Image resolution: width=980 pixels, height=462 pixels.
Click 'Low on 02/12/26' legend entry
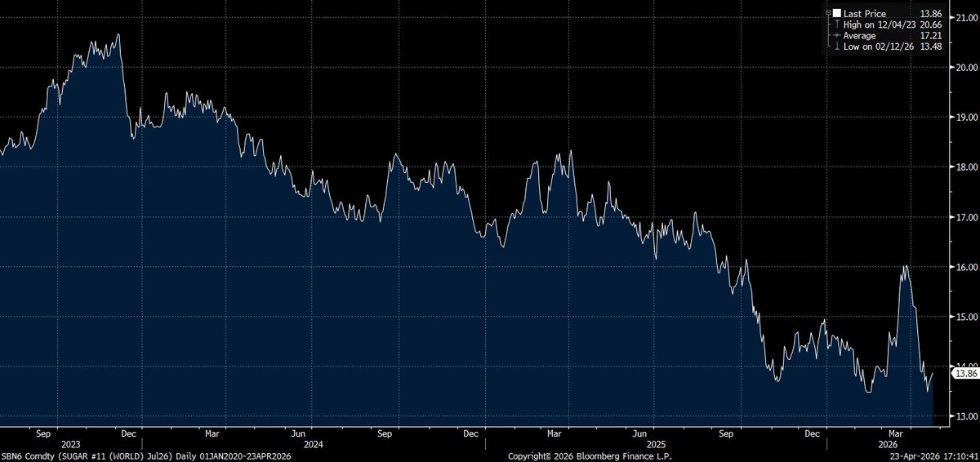(879, 47)
